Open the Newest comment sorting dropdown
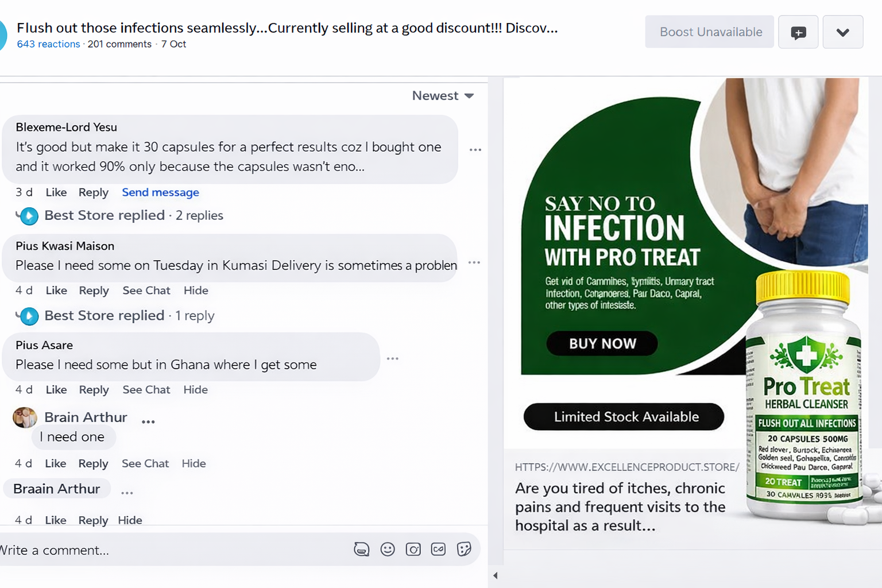Viewport: 882px width, 588px height. 443,96
